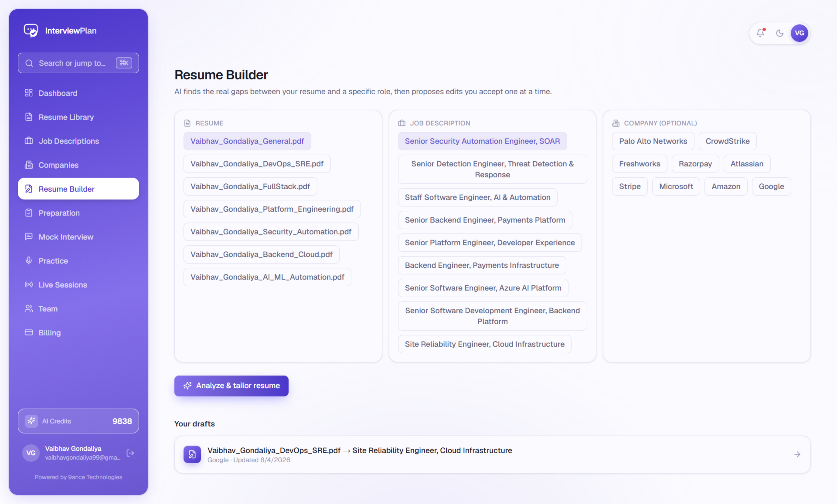Choose Vaibhav_Gondaliya_FullStack.pdf resume
837x504 pixels.
coord(250,187)
